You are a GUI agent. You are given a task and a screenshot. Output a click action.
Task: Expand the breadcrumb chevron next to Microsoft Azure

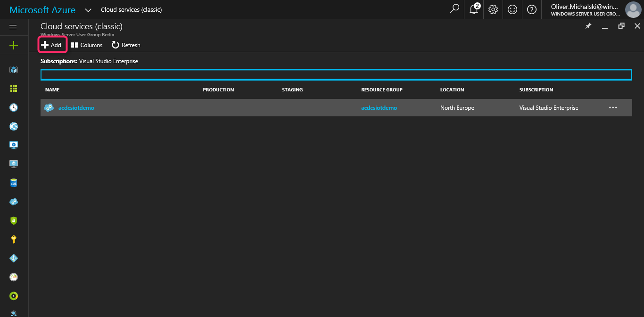pos(88,10)
